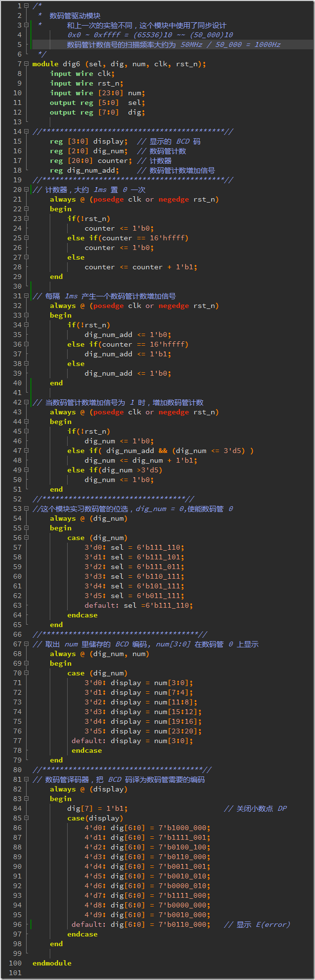315x980 pixels.
Task: Collapse the dig_num >3'd5 block, line 49
Action: point(27,470)
